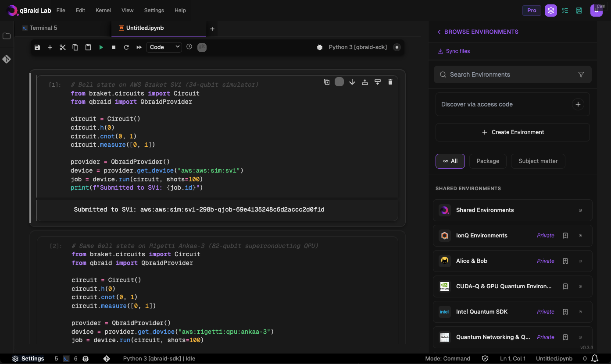
Task: Open notifications bell in the status bar
Action: (595, 358)
